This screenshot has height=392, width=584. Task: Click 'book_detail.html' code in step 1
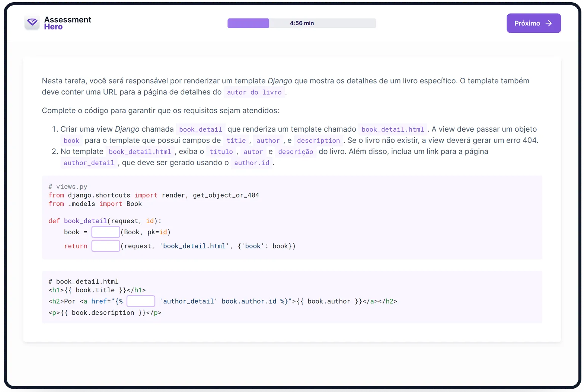coord(393,129)
